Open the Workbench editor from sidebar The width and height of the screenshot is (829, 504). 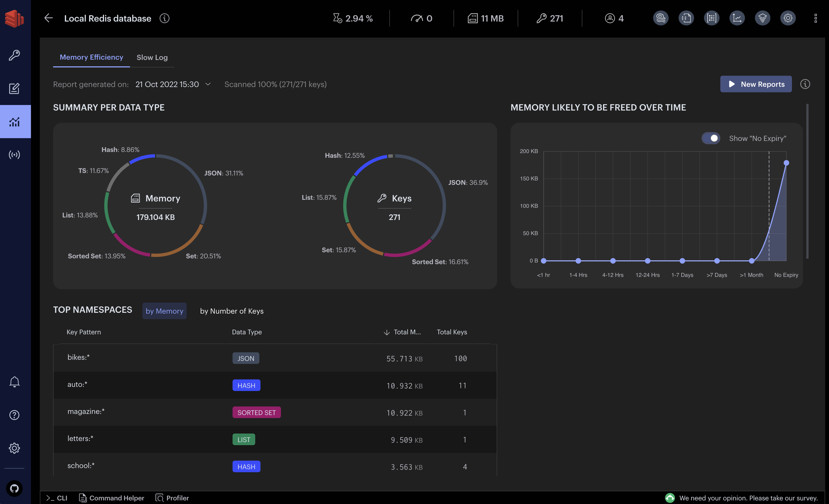[14, 88]
